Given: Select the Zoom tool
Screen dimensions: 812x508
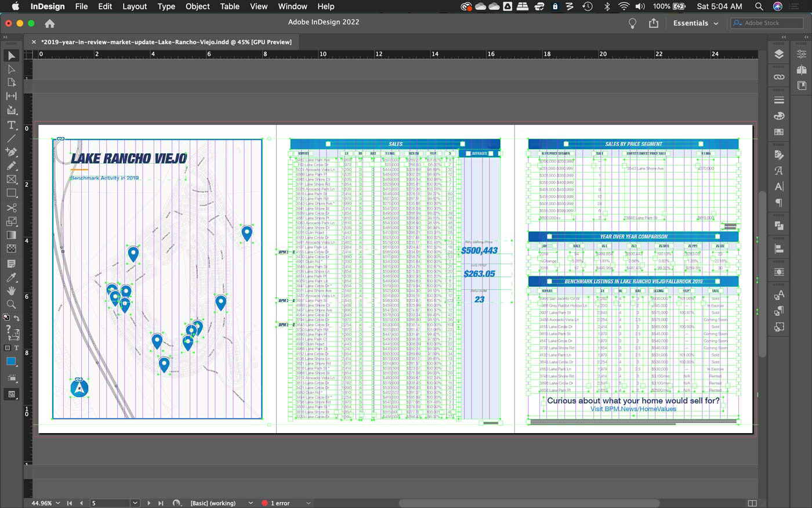Looking at the screenshot, I should 11,304.
